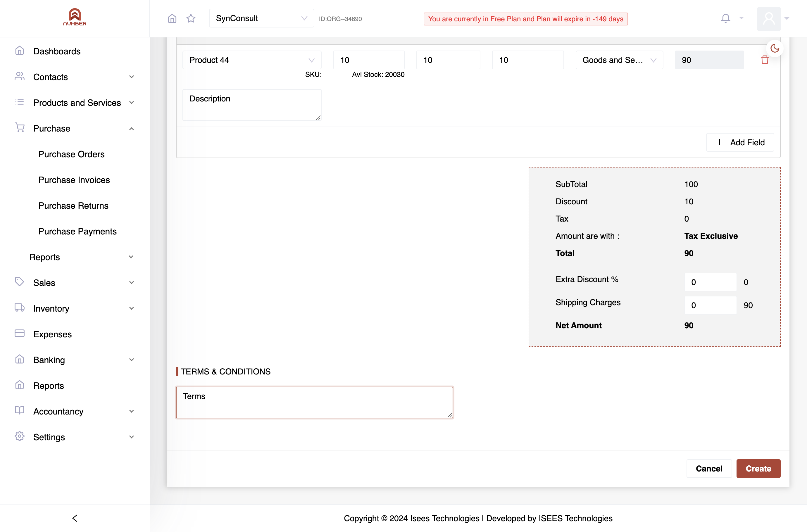The width and height of the screenshot is (807, 532).
Task: Click the ID:ORG--34690 label
Action: (x=340, y=19)
